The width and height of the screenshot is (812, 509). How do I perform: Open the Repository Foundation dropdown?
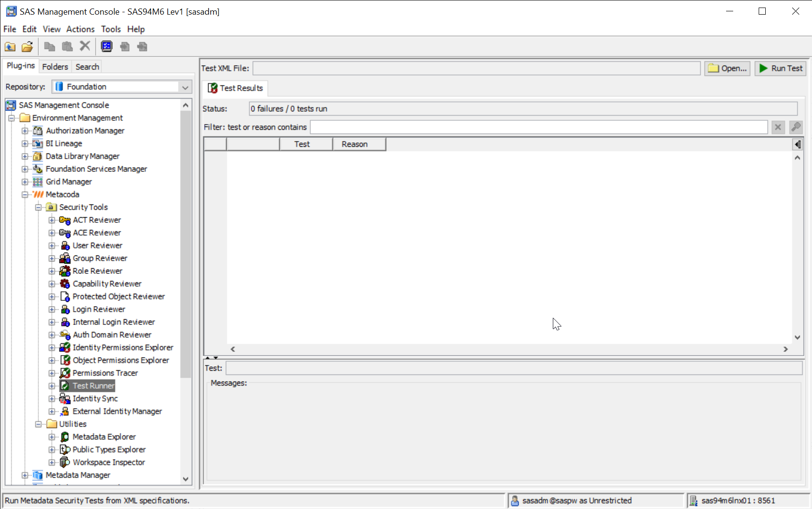[x=185, y=87]
